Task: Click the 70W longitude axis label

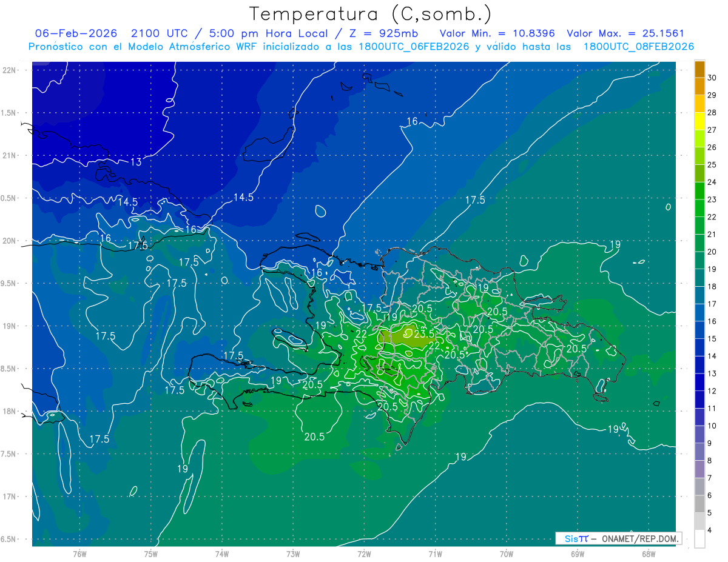Action: pyautogui.click(x=507, y=554)
